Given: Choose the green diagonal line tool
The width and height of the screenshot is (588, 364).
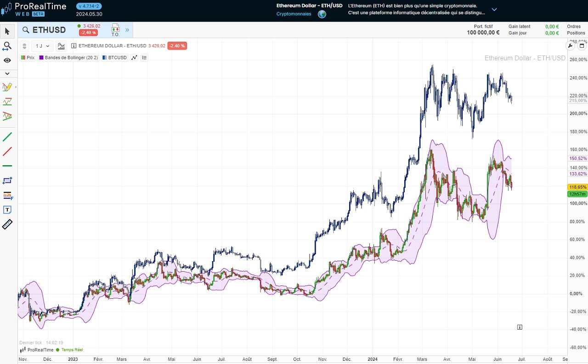Looking at the screenshot, I should 7,137.
